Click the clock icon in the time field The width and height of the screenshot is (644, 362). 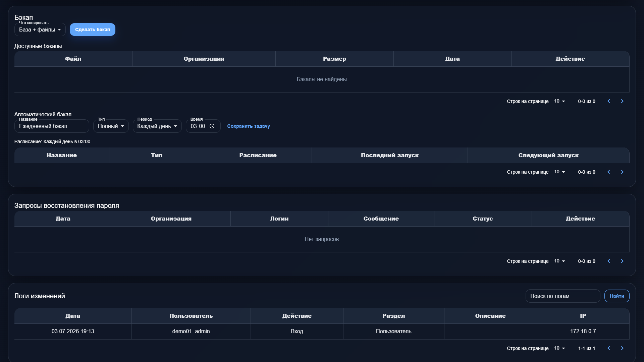pyautogui.click(x=212, y=126)
